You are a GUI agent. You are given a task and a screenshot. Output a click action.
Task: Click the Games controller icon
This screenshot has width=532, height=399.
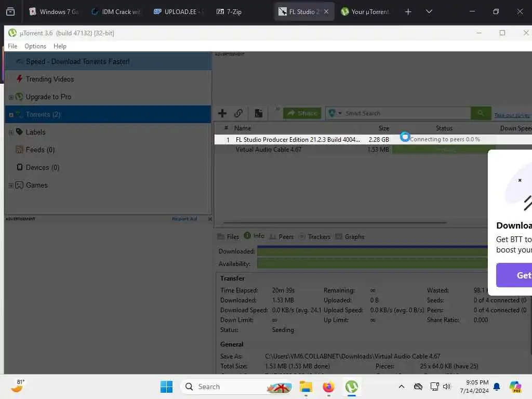19,185
